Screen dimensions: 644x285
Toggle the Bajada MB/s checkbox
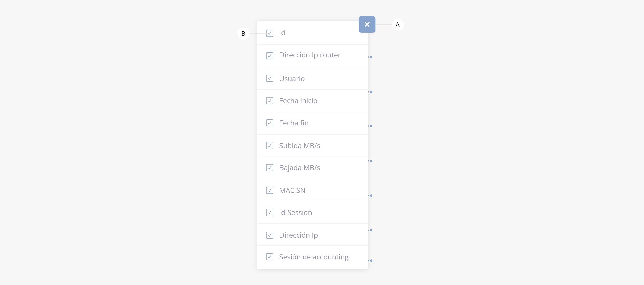[x=269, y=168]
